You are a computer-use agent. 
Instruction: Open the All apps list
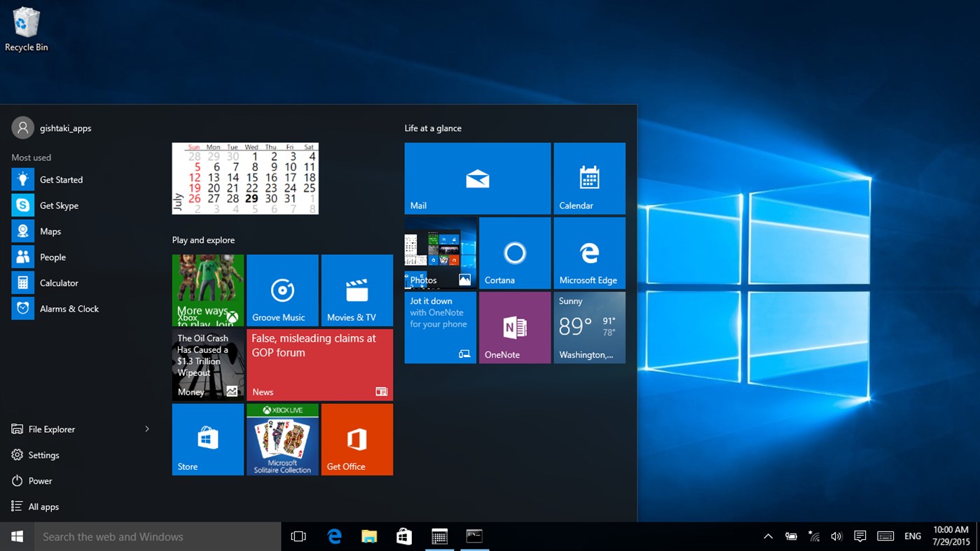pyautogui.click(x=43, y=506)
